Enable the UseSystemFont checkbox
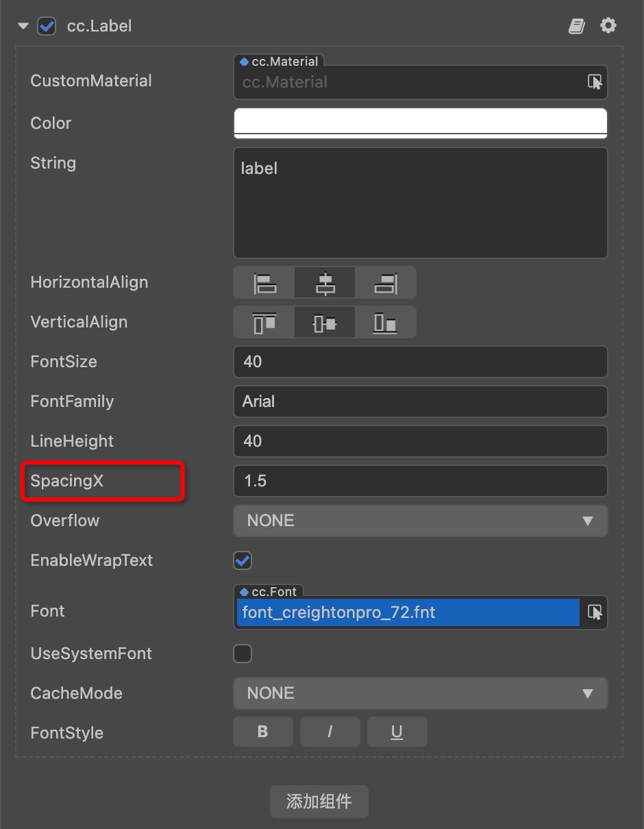The width and height of the screenshot is (644, 829). tap(243, 654)
